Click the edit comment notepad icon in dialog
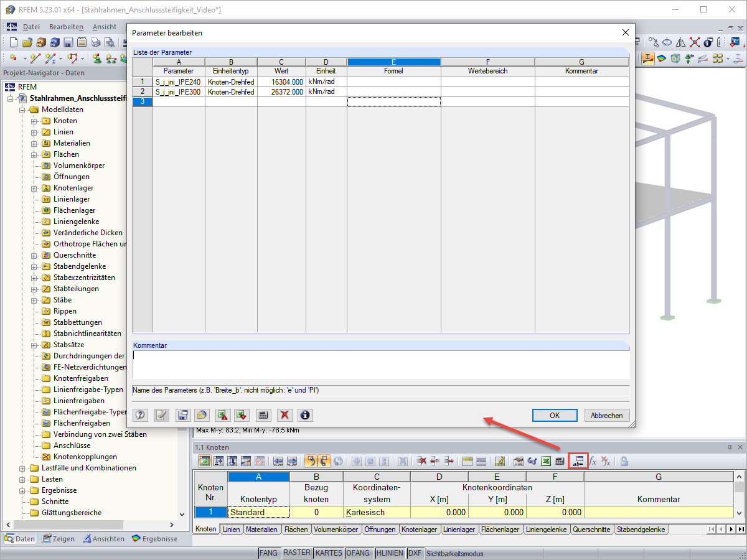This screenshot has height=560, width=747. point(162,415)
